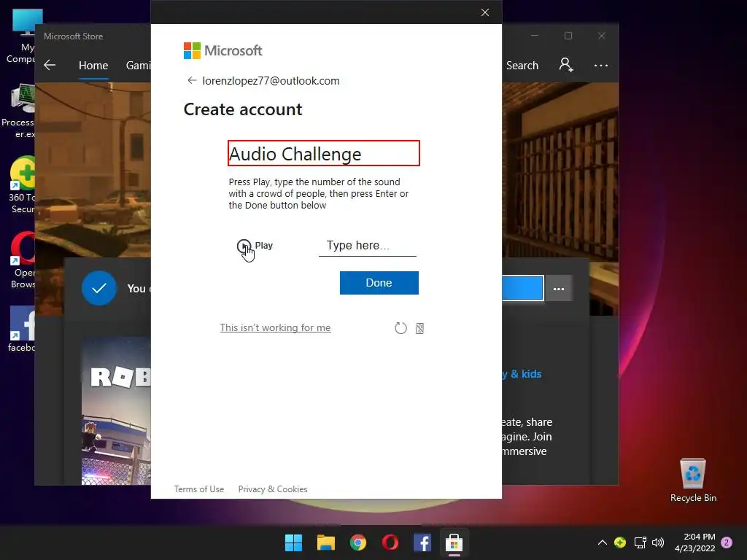Viewport: 747px width, 560px height.
Task: Click the blue checkmark circle icon
Action: [99, 288]
